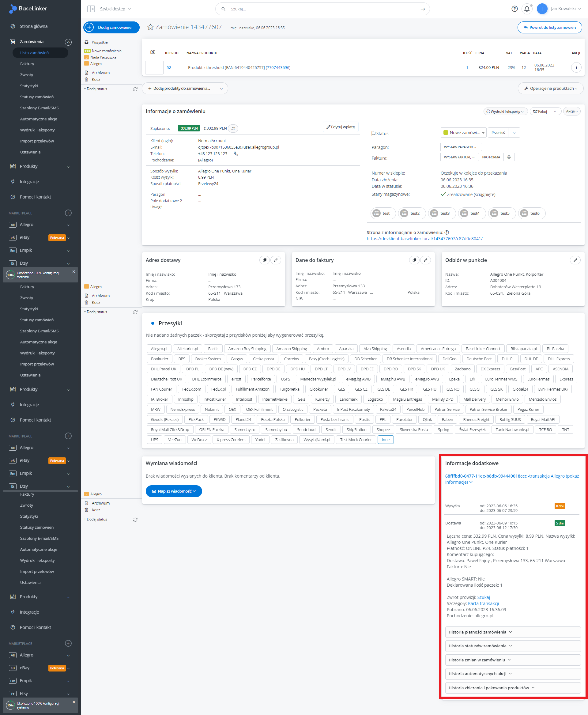Screen dimensions: 588x715
Task: Open the WYSTAW PARAGON dropdown
Action: coord(461,147)
